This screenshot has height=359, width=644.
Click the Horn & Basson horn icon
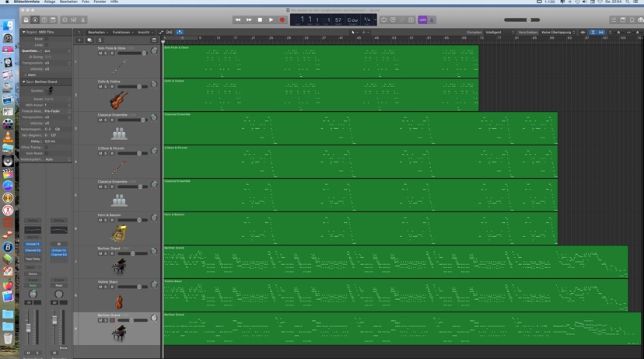click(x=119, y=233)
